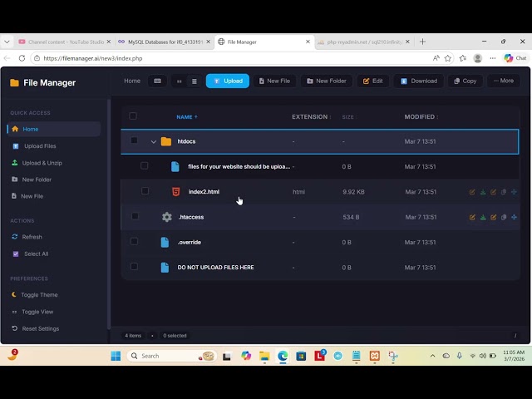Tick the checkbox for index2.html
The width and height of the screenshot is (532, 399).
tap(145, 191)
